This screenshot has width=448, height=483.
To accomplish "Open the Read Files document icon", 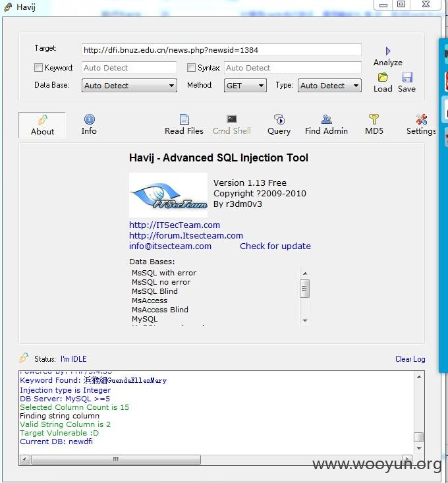I will (184, 119).
